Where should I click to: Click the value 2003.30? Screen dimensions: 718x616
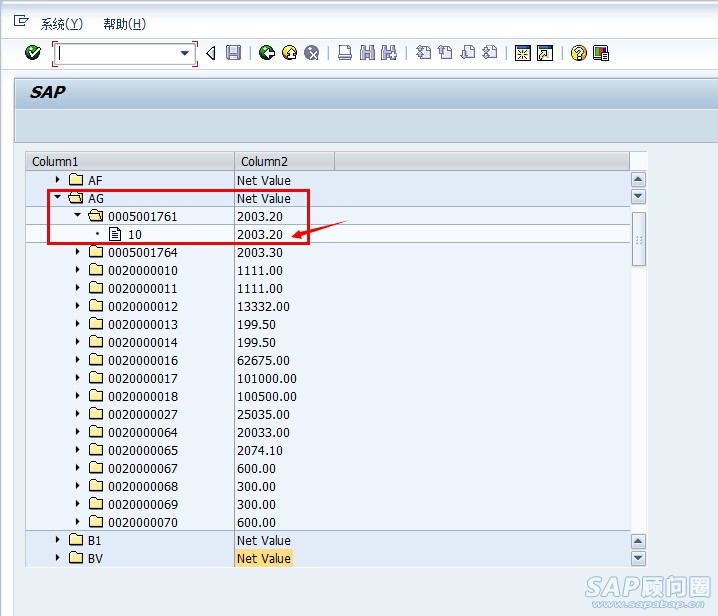pos(260,253)
